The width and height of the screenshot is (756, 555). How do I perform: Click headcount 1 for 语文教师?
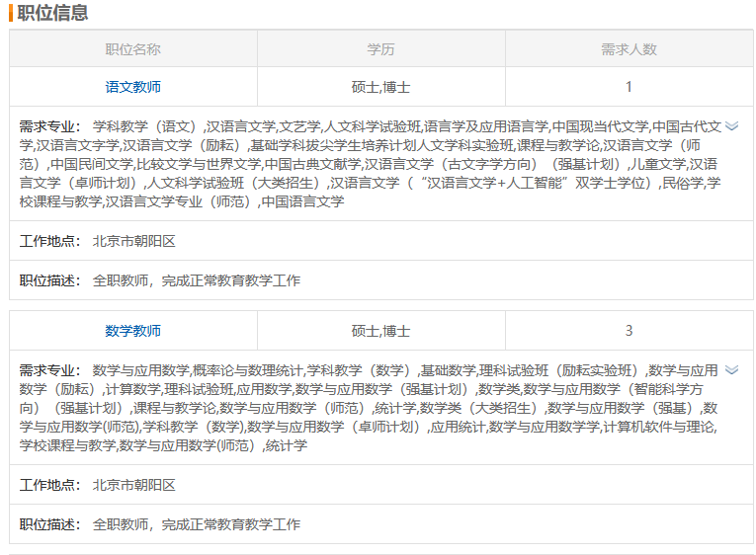pos(629,87)
